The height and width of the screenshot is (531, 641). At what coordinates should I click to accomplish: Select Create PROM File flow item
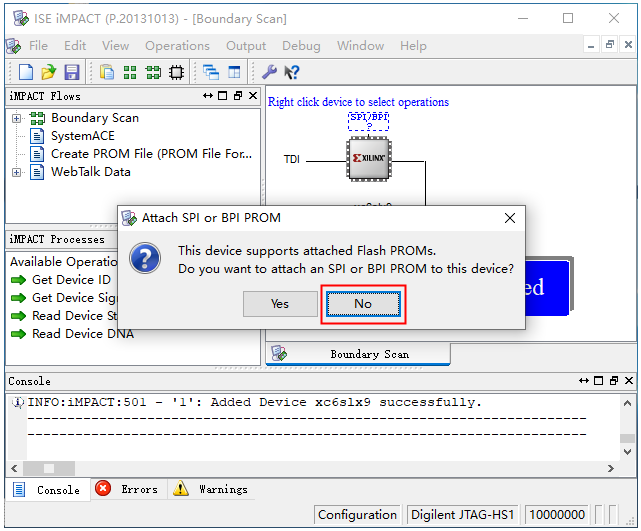(x=151, y=154)
